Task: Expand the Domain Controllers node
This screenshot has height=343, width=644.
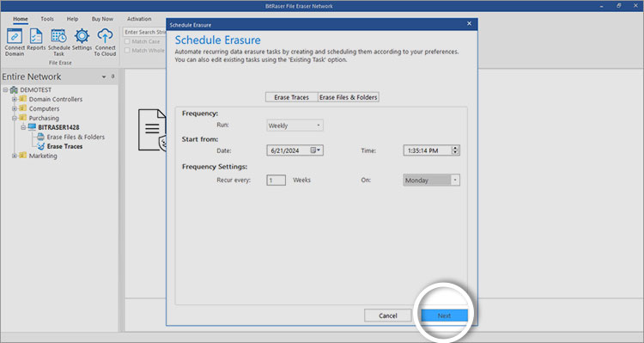Action: pyautogui.click(x=15, y=99)
